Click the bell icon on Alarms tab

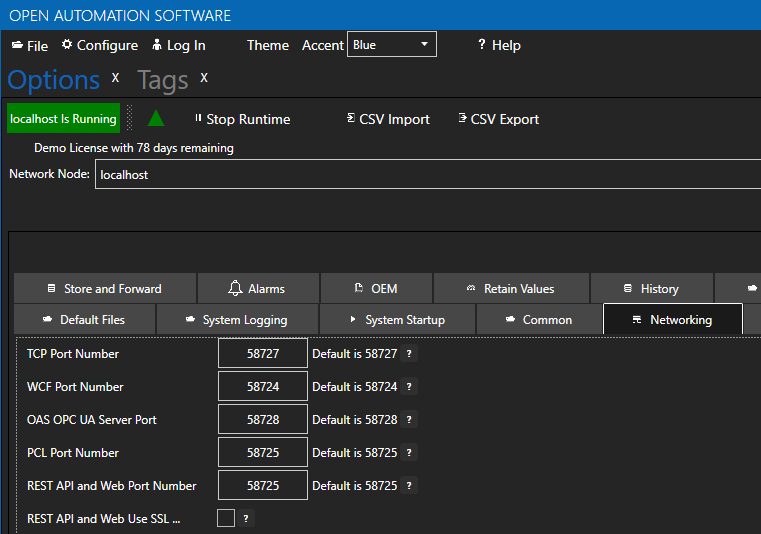tap(235, 288)
